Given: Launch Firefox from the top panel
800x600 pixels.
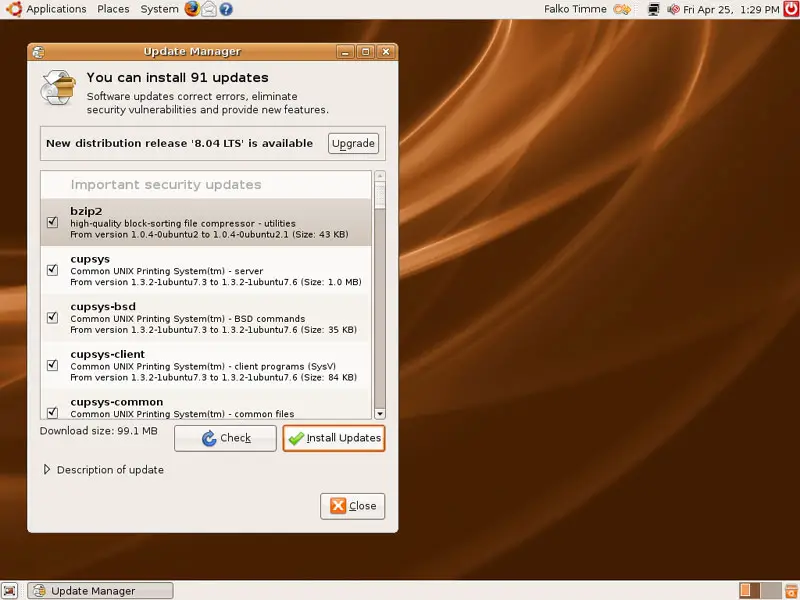Looking at the screenshot, I should coord(192,9).
